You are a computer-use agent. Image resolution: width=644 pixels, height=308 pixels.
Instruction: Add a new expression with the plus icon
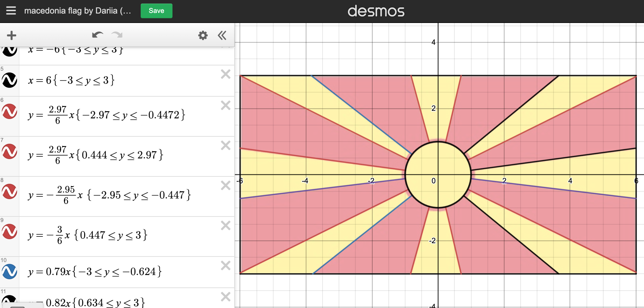pos(12,35)
